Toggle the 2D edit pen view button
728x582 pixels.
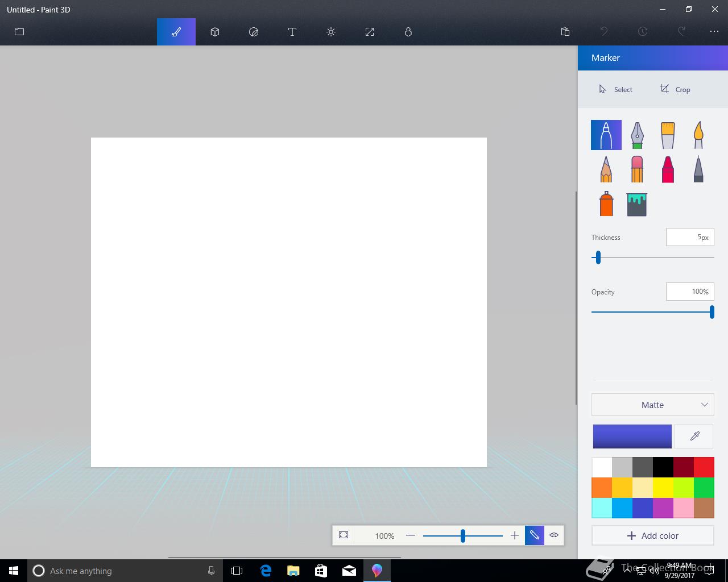535,535
